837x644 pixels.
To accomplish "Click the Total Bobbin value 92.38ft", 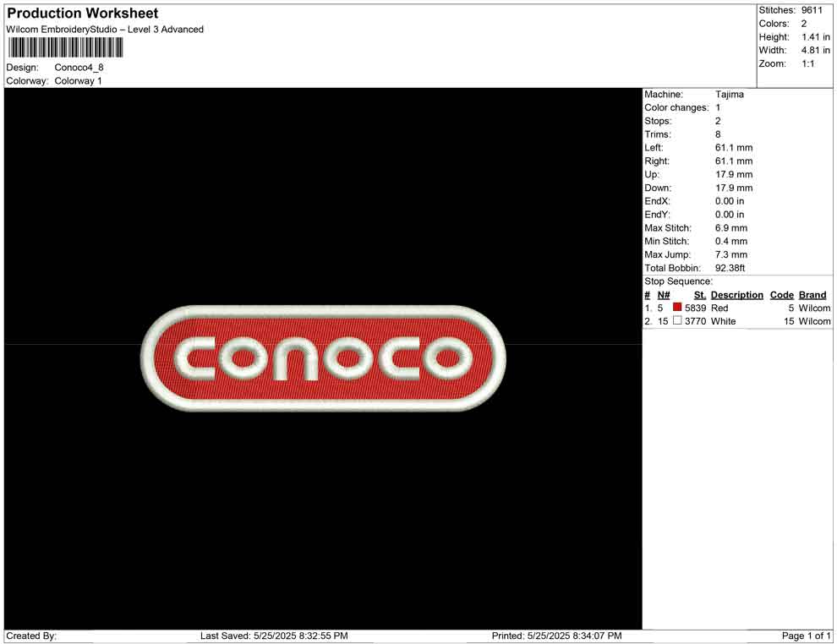I will pos(730,267).
